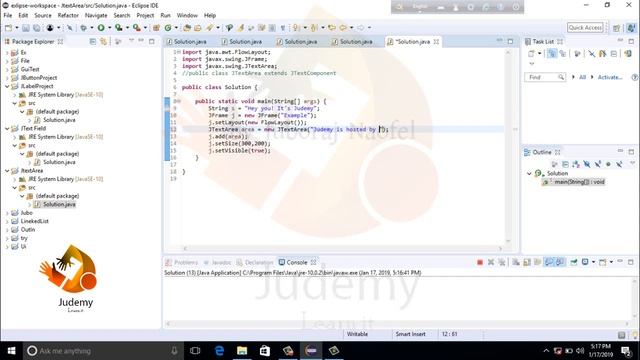Click the editor horizontal scrollbar

click(343, 248)
